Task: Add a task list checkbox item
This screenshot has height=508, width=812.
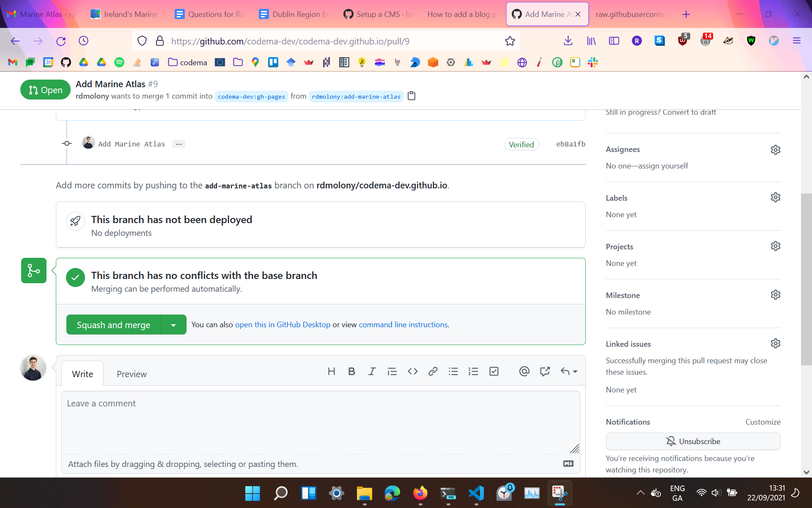Action: coord(494,371)
